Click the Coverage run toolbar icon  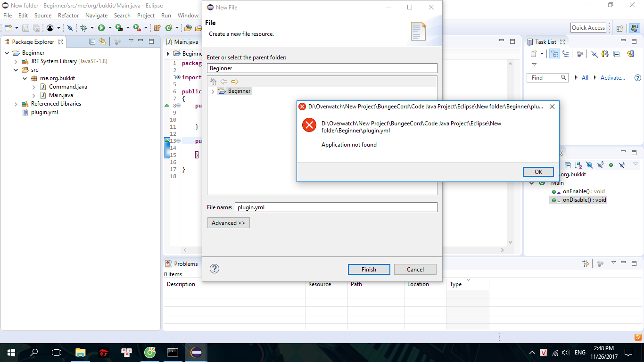[x=119, y=28]
